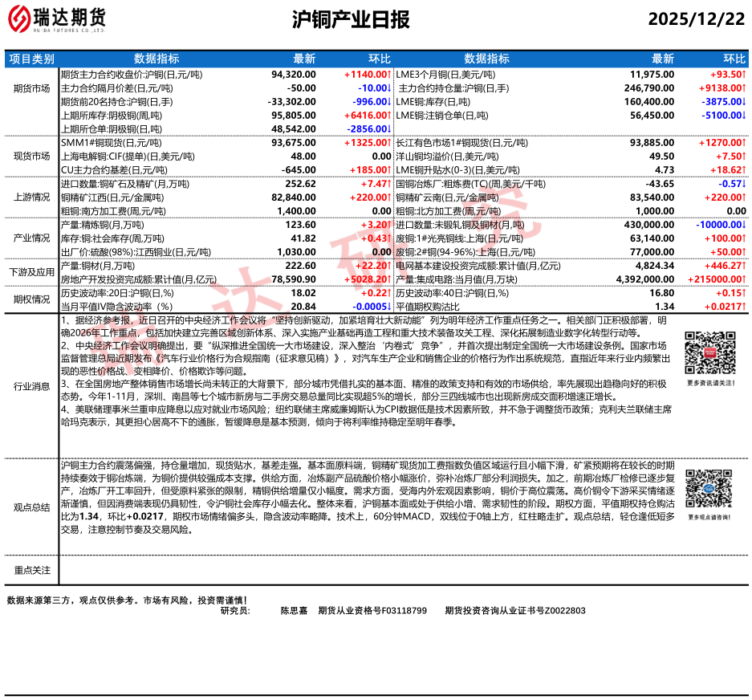
Task: Click the red up arrow after +215000.00
Action: click(744, 279)
